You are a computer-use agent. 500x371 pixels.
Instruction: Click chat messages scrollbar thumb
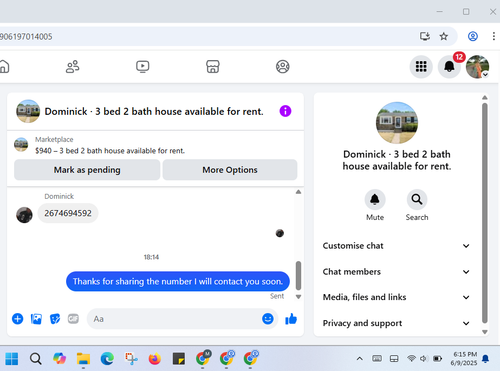[x=298, y=275]
